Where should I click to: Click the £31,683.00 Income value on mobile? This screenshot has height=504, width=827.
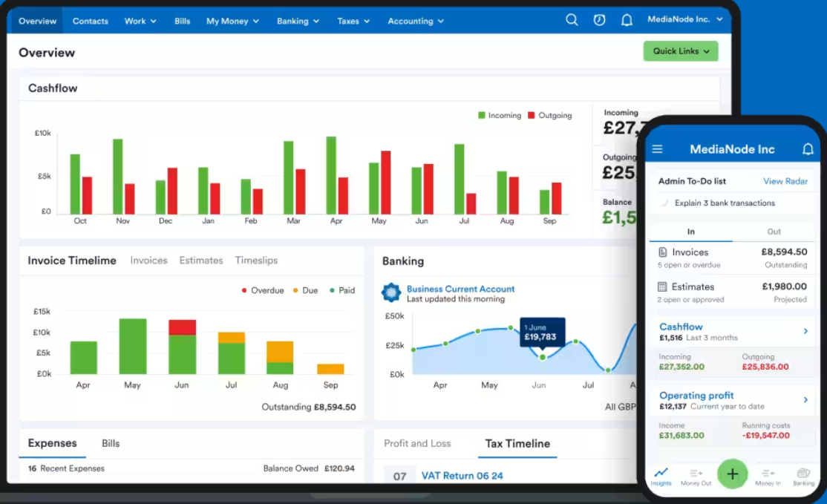point(681,436)
